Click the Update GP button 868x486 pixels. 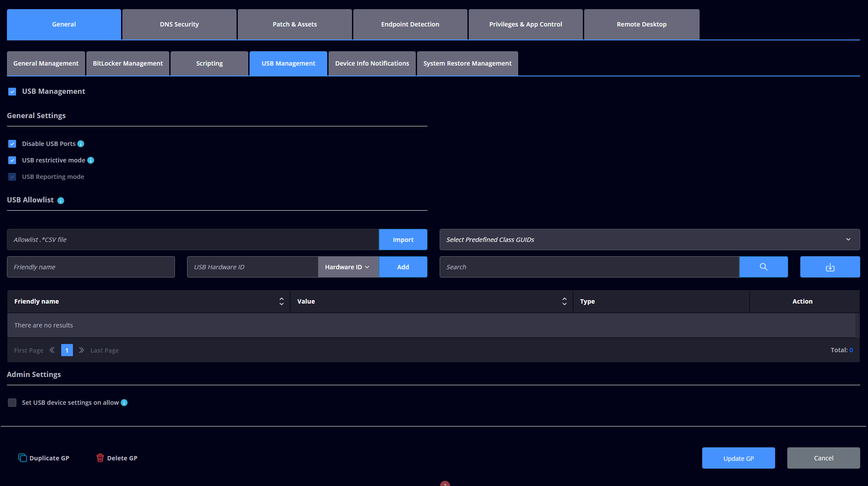738,458
